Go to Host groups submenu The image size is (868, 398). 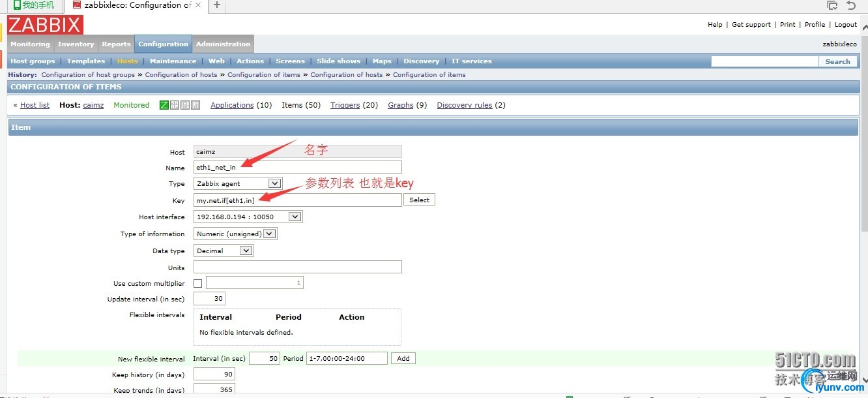point(33,61)
